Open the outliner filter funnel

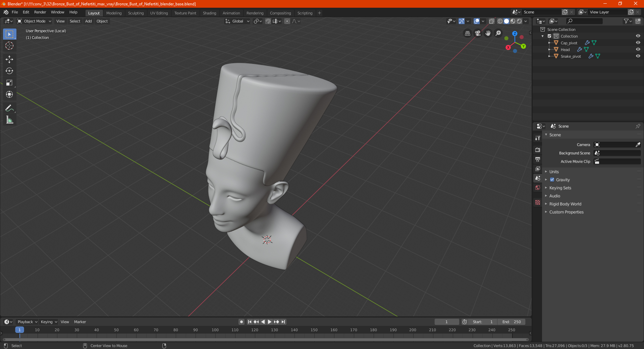coord(627,21)
